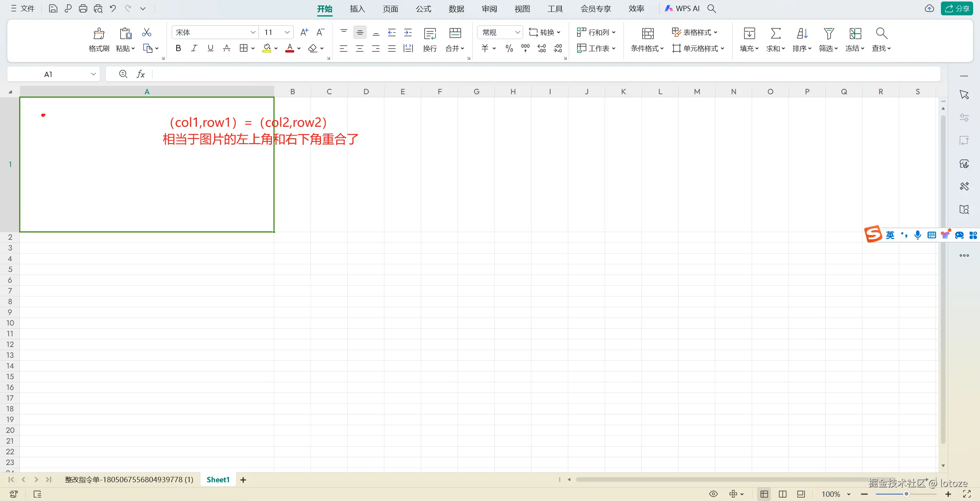Screen dimensions: 980x501
Task: Expand the font size dropdown showing 11
Action: (287, 33)
